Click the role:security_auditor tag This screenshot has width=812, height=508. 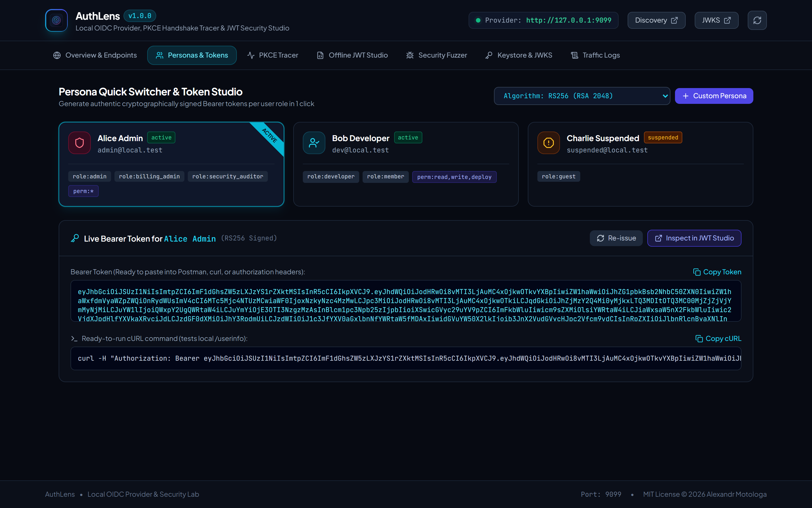228,176
